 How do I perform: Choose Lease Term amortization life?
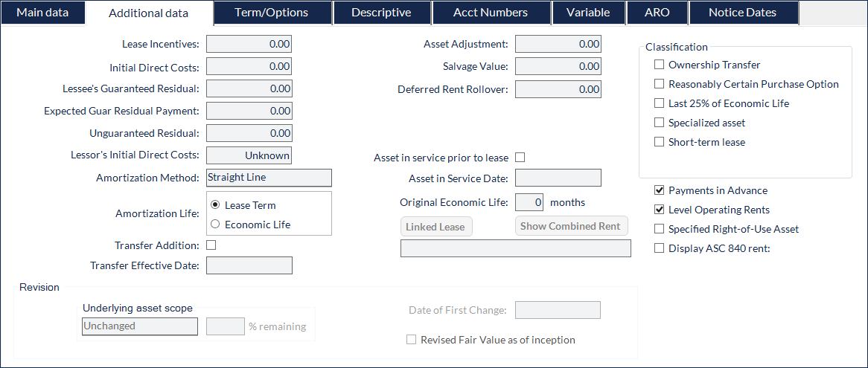(215, 205)
